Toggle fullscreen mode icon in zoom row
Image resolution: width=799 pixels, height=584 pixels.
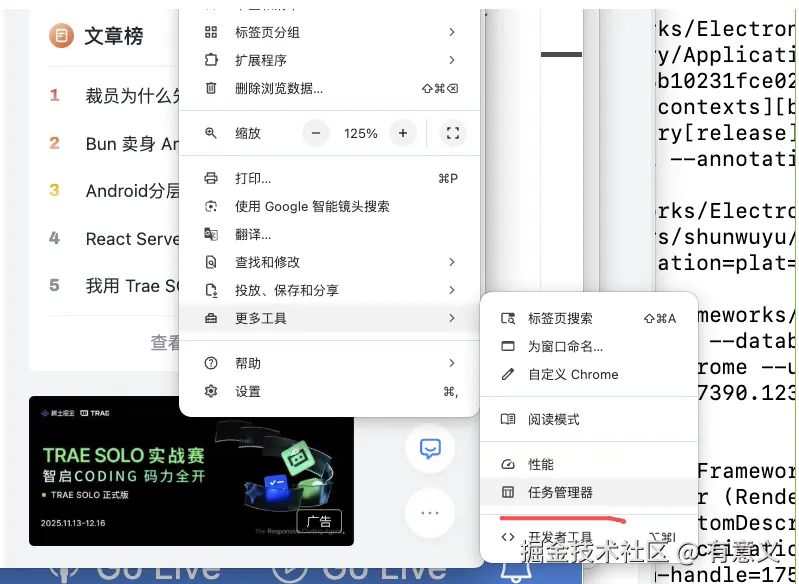[x=452, y=133]
